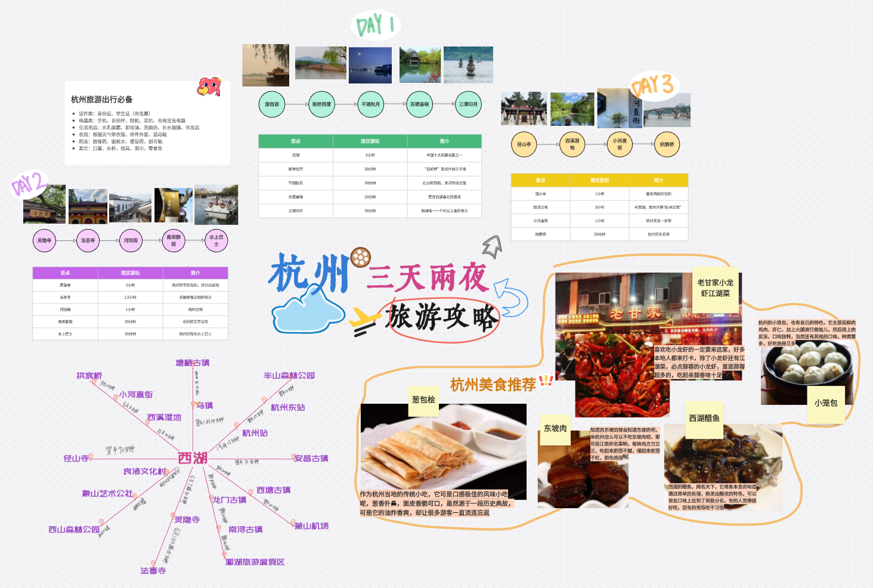This screenshot has height=588, width=873.
Task: Select the yellow 西溪湿地 circle node
Action: point(572,144)
